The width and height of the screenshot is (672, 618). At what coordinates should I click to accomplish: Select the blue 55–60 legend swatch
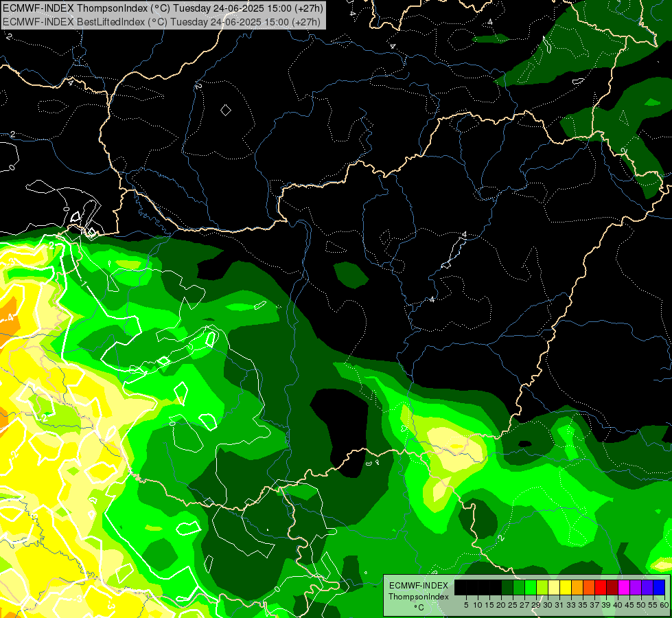point(659,587)
